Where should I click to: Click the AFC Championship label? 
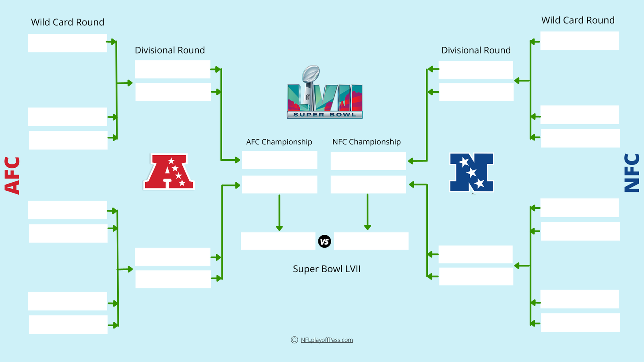click(279, 142)
